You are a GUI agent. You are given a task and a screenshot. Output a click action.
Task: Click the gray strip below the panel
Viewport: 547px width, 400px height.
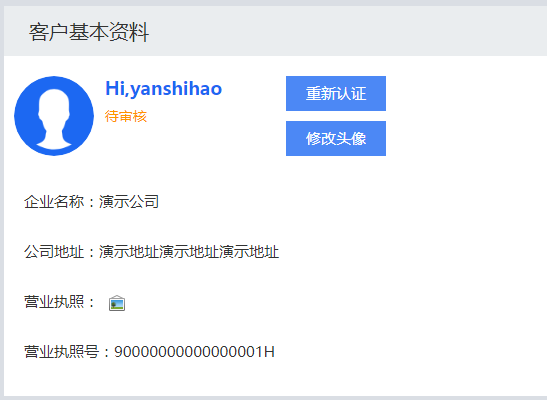coord(274,398)
